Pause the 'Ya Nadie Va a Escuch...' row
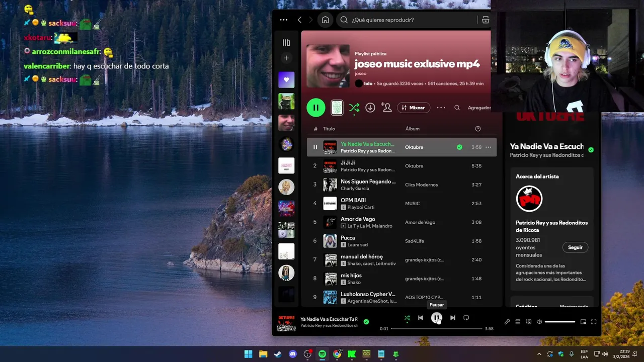This screenshot has height=362, width=644. point(315,147)
